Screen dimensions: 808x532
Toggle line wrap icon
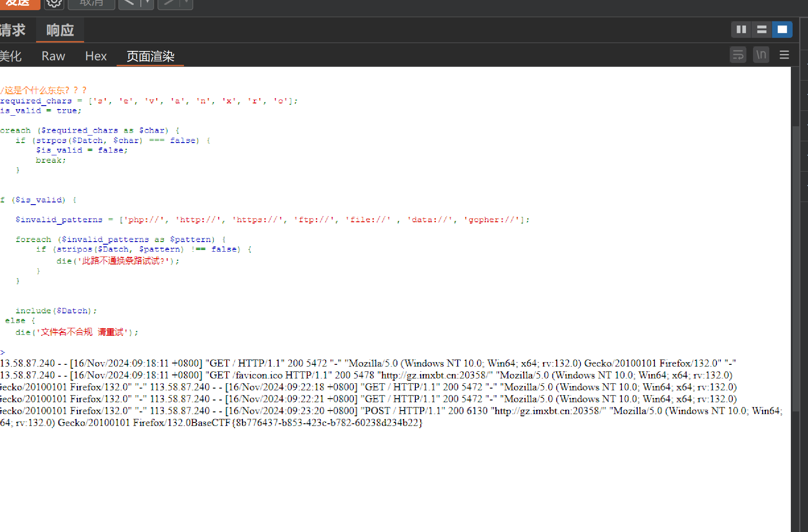tap(738, 55)
